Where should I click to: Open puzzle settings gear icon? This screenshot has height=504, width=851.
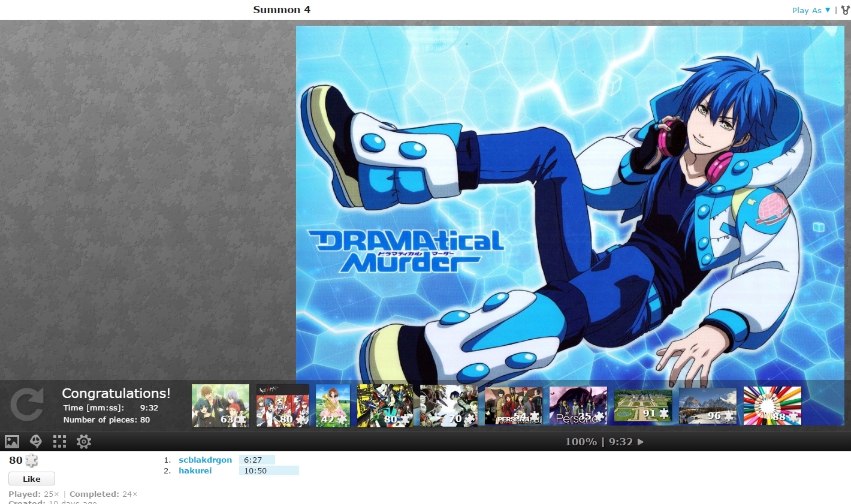(x=84, y=442)
